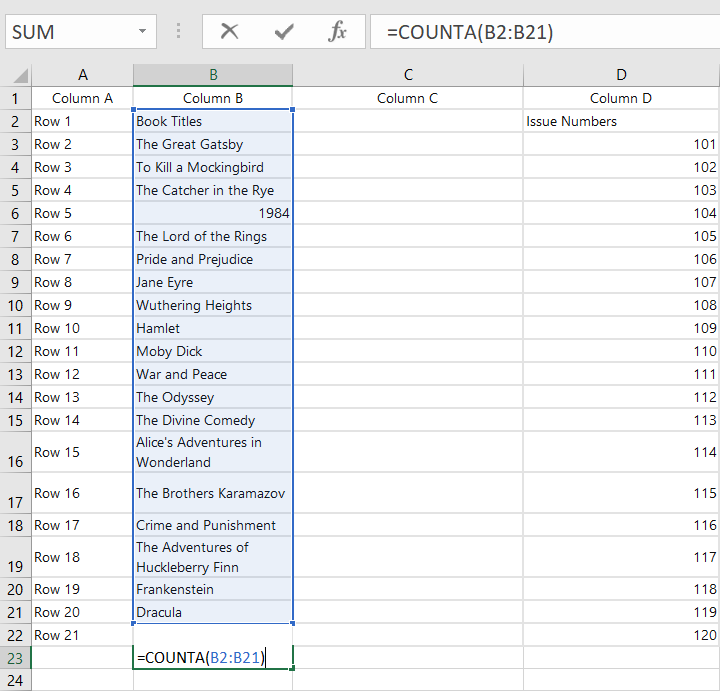Select the issue number 120 cell

[x=621, y=635]
